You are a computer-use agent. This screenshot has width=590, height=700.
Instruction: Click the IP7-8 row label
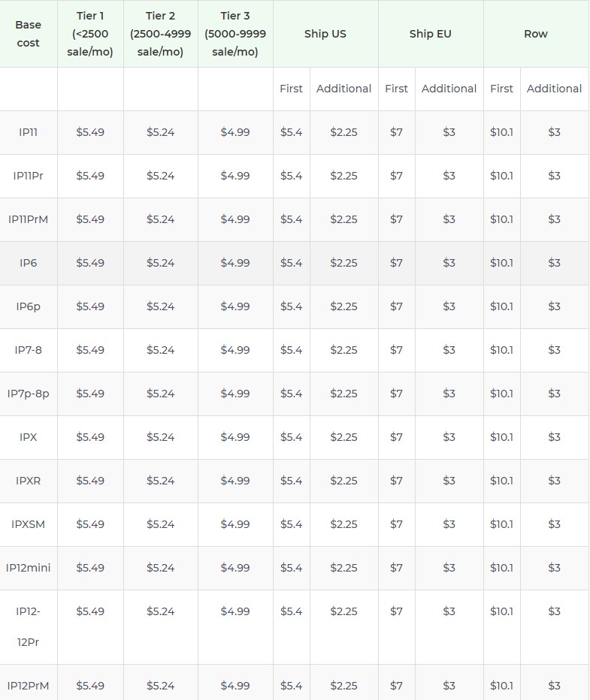pyautogui.click(x=28, y=350)
